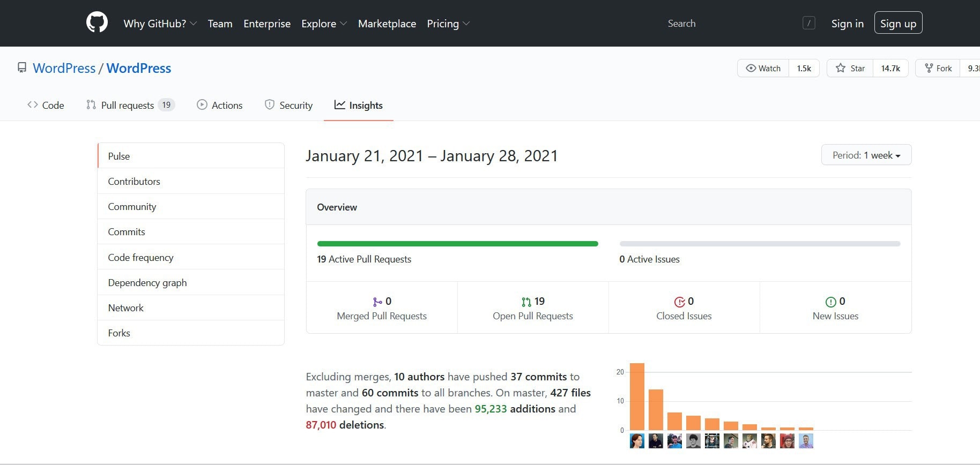The width and height of the screenshot is (980, 465).
Task: Expand the Pricing dropdown menu
Action: [448, 24]
